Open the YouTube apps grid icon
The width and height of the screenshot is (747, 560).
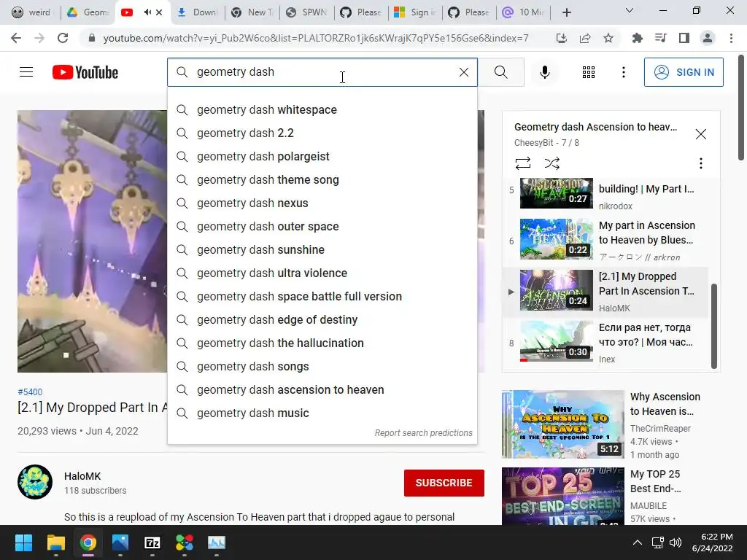click(x=589, y=72)
